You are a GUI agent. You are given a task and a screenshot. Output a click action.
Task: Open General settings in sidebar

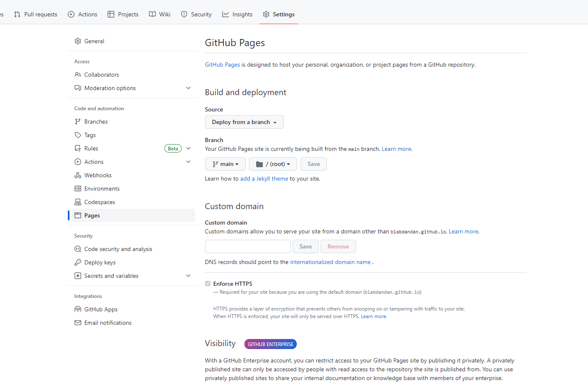133,41
